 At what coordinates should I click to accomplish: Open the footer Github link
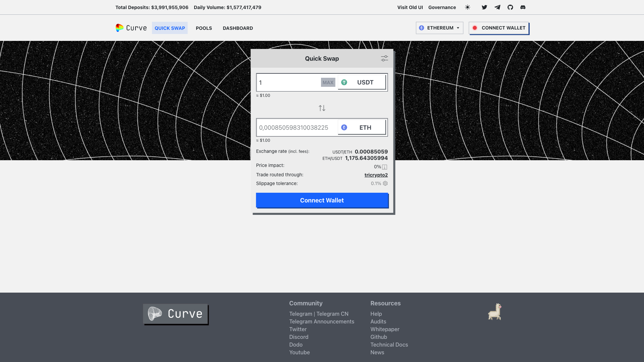379,337
